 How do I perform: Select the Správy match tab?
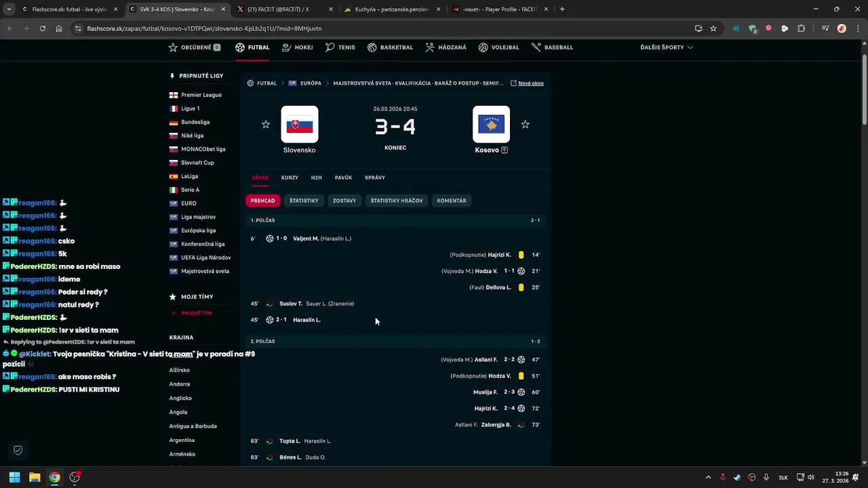coord(375,178)
